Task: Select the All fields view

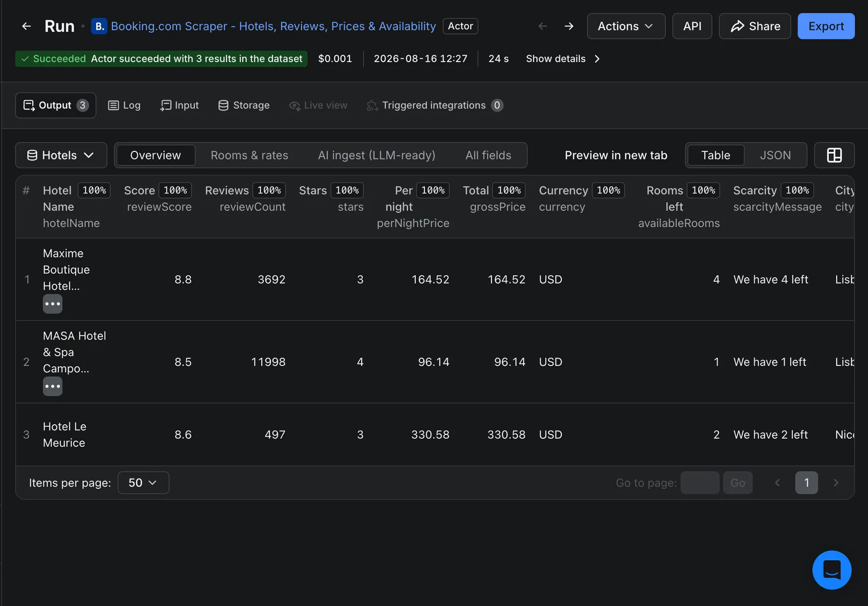Action: click(488, 155)
